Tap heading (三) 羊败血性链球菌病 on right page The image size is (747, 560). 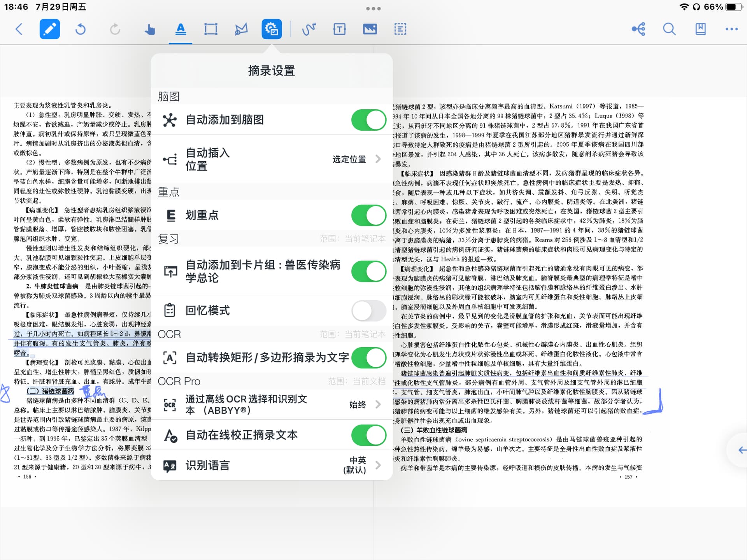click(x=434, y=430)
